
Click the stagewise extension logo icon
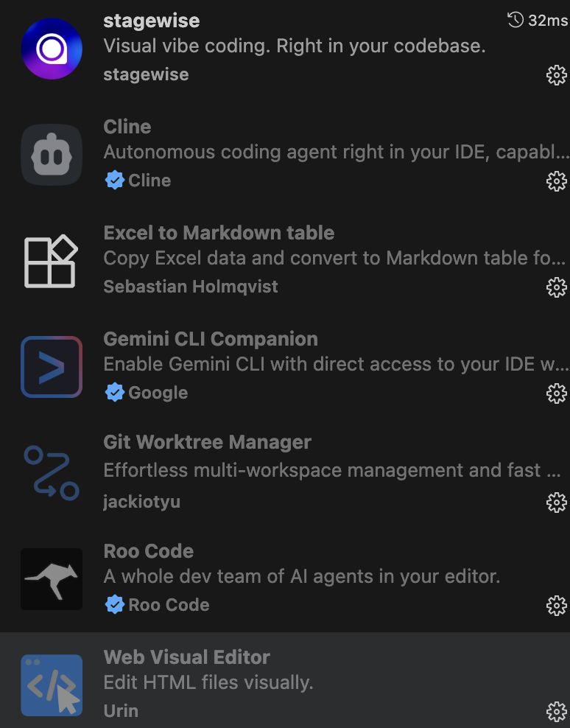(52, 49)
